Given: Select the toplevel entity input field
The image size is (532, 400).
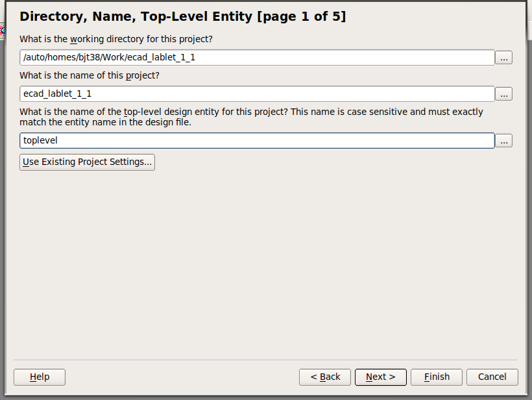Looking at the screenshot, I should click(x=257, y=141).
